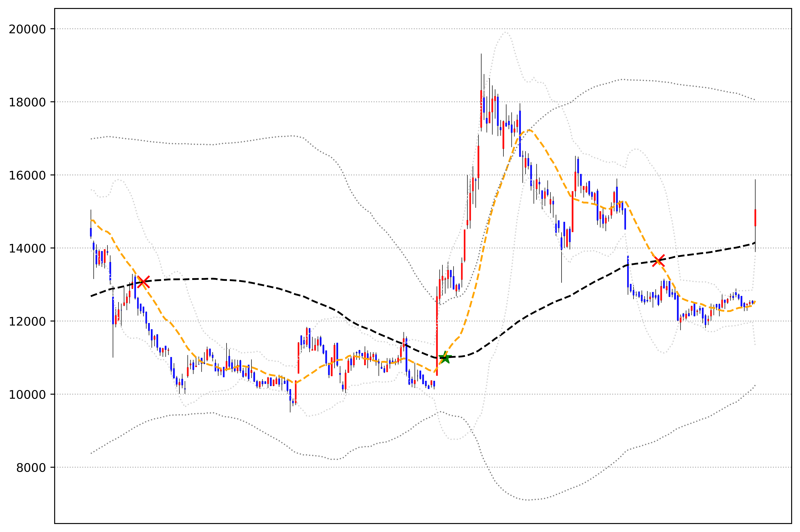Click the 14000 y-axis label

point(27,248)
